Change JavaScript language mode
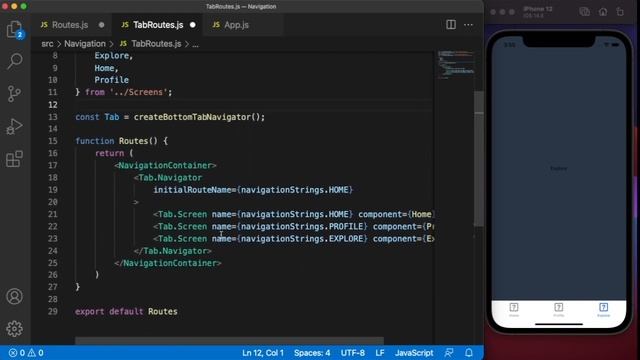 (414, 353)
